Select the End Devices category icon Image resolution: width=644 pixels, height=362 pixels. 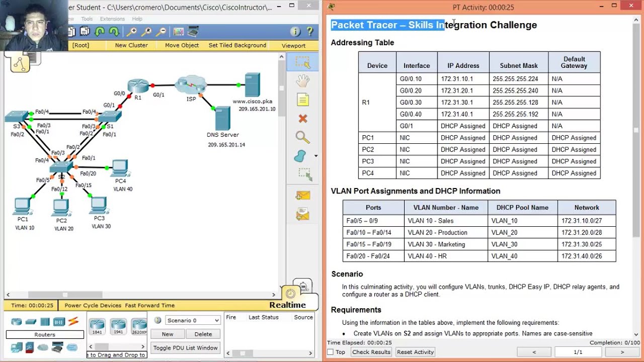(17, 347)
